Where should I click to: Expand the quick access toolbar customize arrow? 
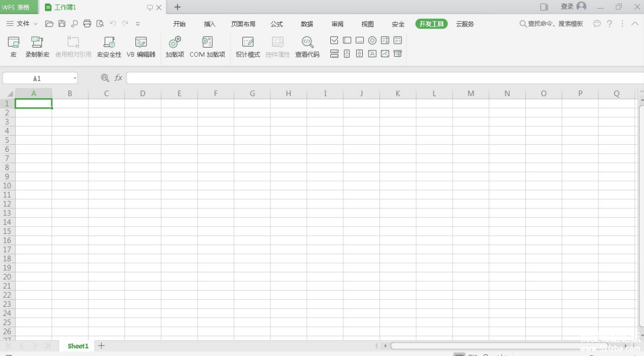click(138, 24)
